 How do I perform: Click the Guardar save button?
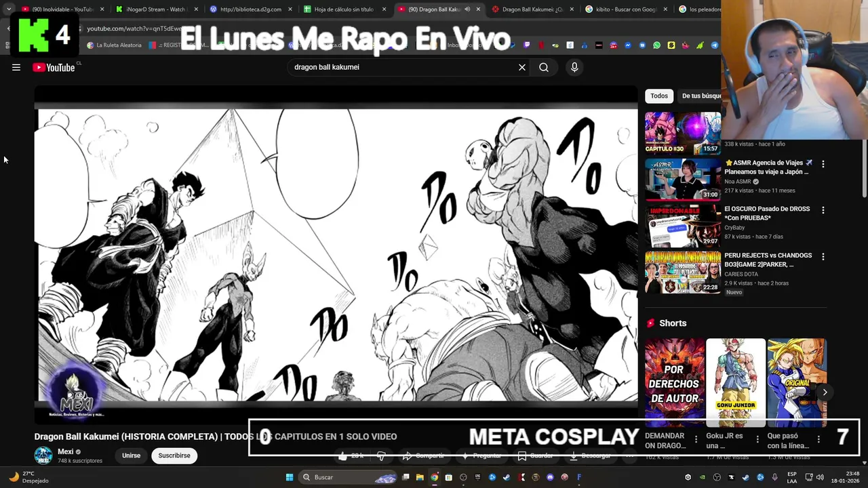point(535,456)
